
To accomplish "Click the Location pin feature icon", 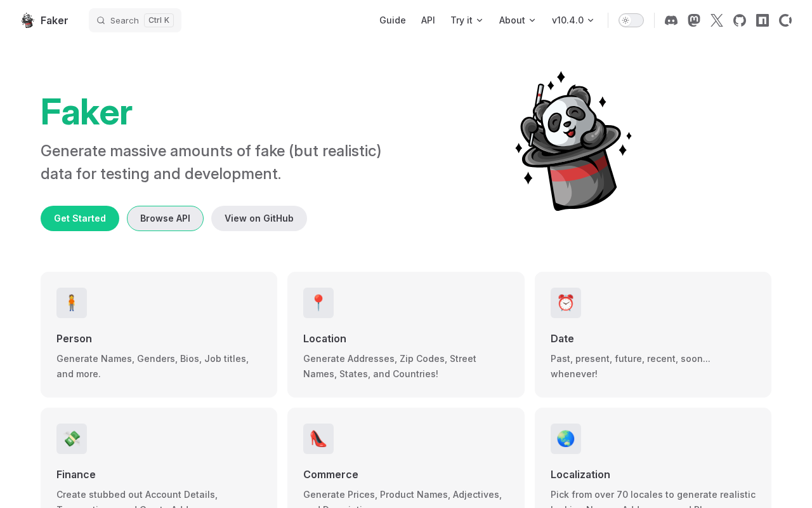I will 318,303.
